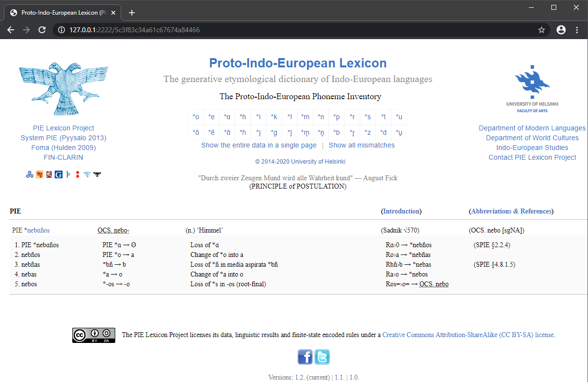Select the *o phoneme cell

point(196,116)
